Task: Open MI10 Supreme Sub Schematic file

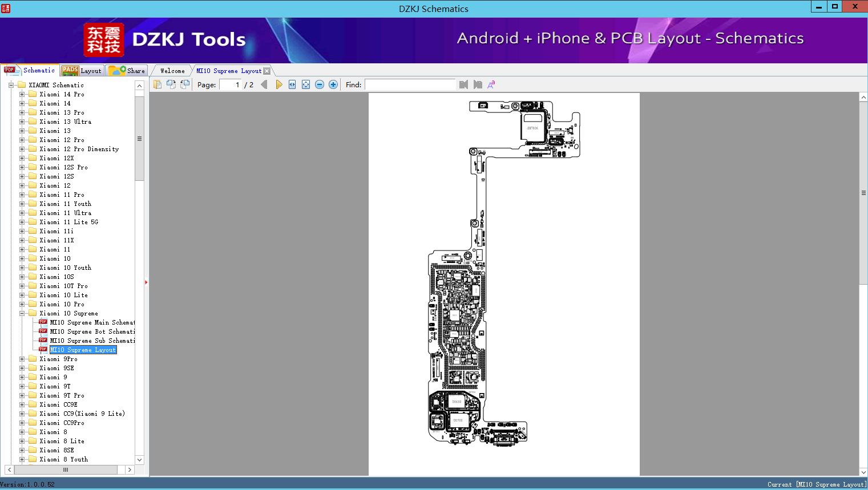Action: pyautogui.click(x=92, y=341)
